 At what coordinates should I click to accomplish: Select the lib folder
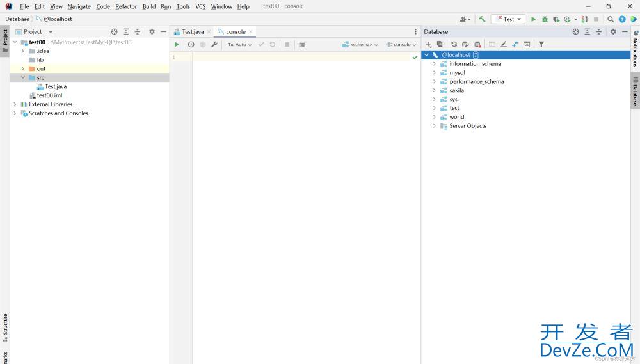pos(40,60)
